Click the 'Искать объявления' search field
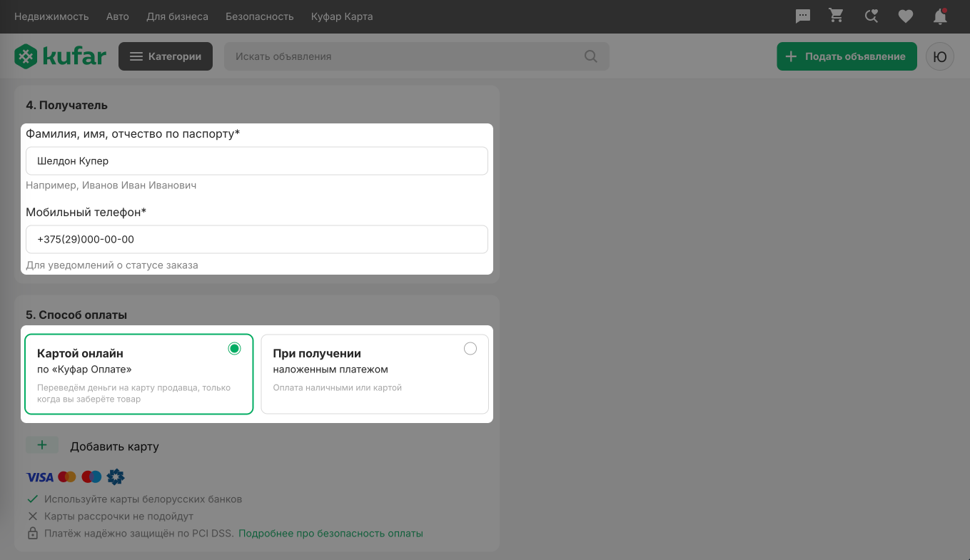Screen dimensions: 970x560 (417, 56)
